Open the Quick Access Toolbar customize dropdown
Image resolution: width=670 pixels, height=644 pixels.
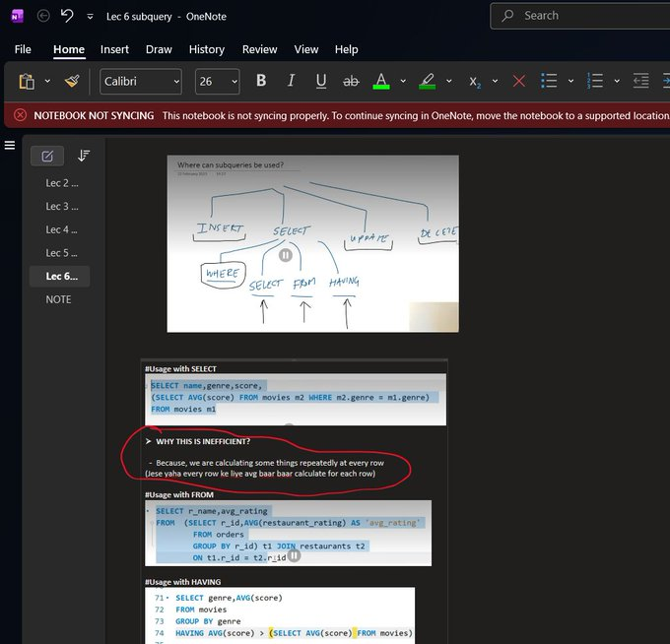91,17
